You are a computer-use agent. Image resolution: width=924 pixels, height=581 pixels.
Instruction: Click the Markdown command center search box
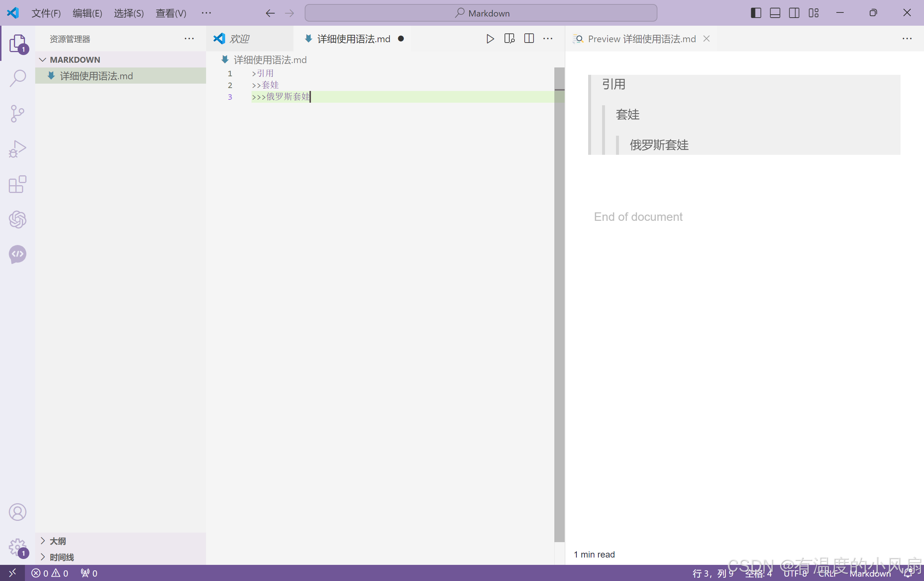481,13
